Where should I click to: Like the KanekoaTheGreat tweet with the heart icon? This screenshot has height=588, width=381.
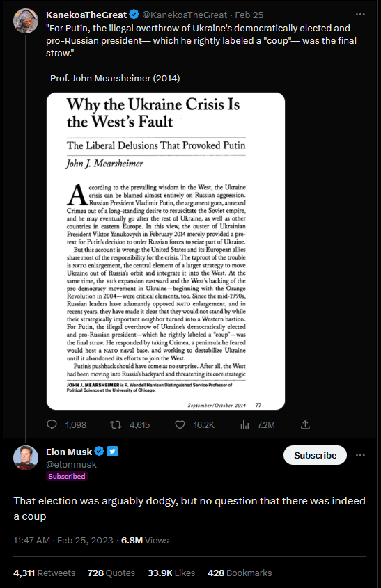click(180, 424)
